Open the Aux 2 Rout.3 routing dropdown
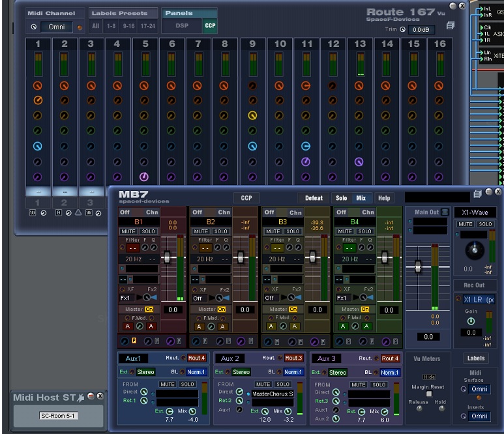 click(293, 358)
